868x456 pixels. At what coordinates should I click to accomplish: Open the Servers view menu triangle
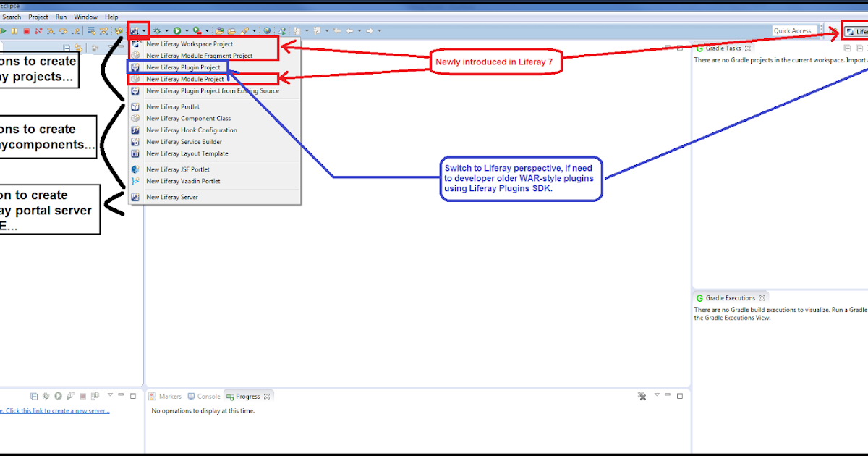pos(110,396)
